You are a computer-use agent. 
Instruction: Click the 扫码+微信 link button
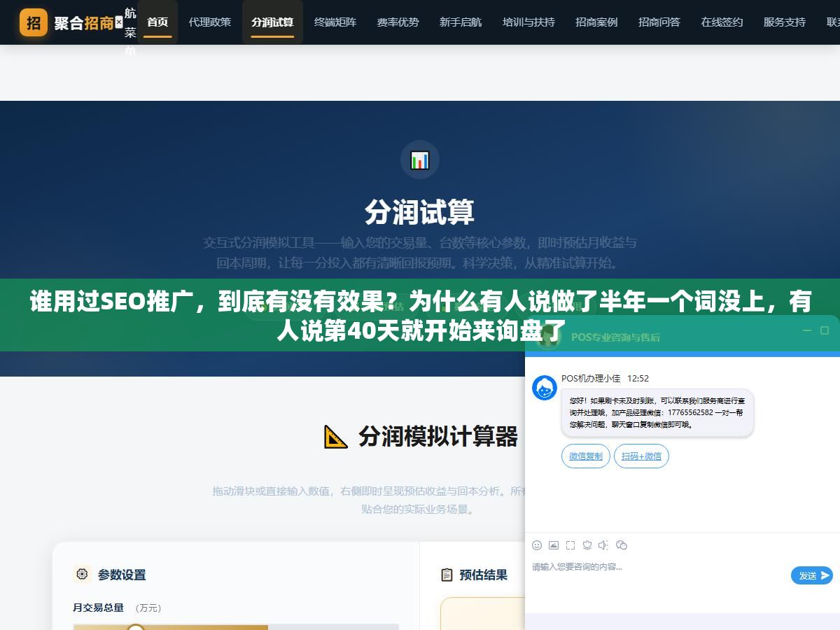point(641,456)
